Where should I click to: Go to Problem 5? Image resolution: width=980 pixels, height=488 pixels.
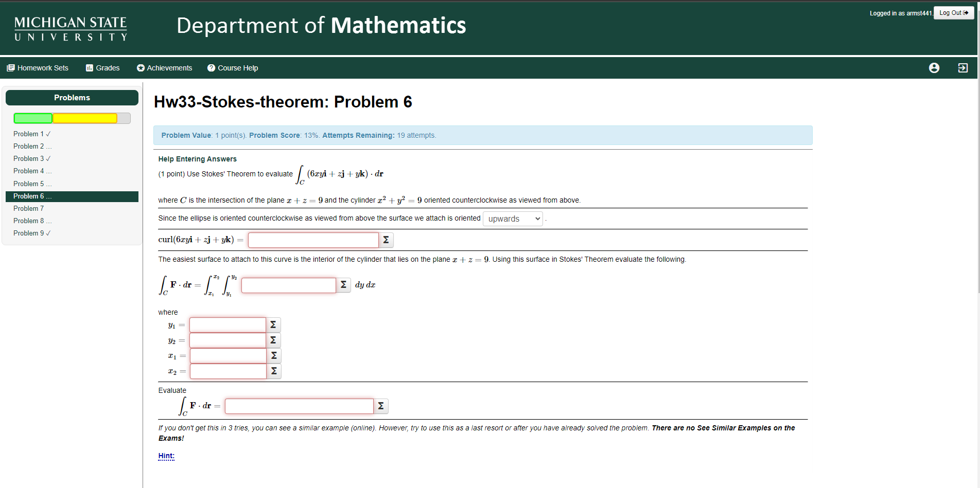[32, 184]
